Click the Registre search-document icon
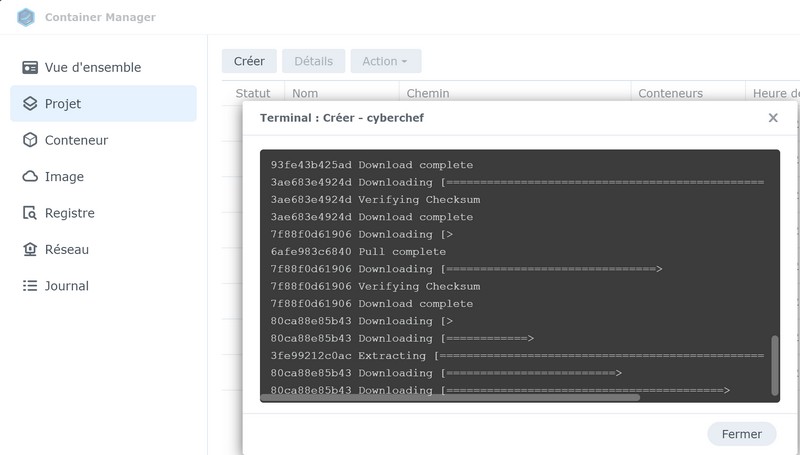This screenshot has width=800, height=455. click(29, 213)
